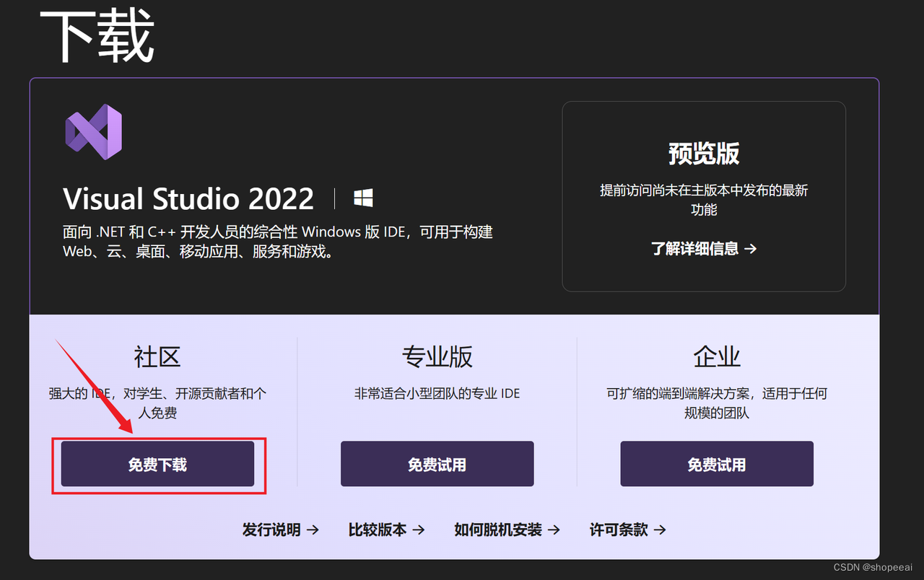Click the arrow icon after 许可条款

click(x=661, y=530)
